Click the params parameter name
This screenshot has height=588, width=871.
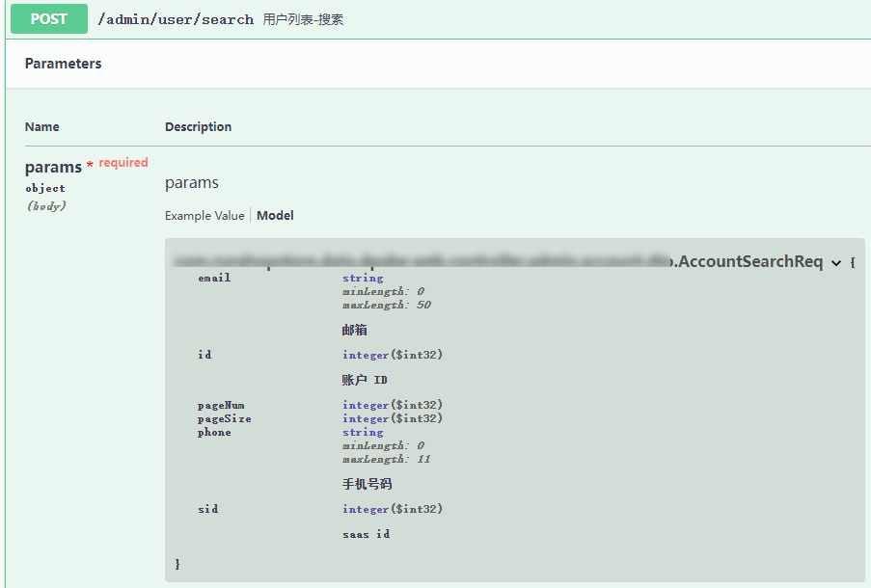tap(53, 167)
